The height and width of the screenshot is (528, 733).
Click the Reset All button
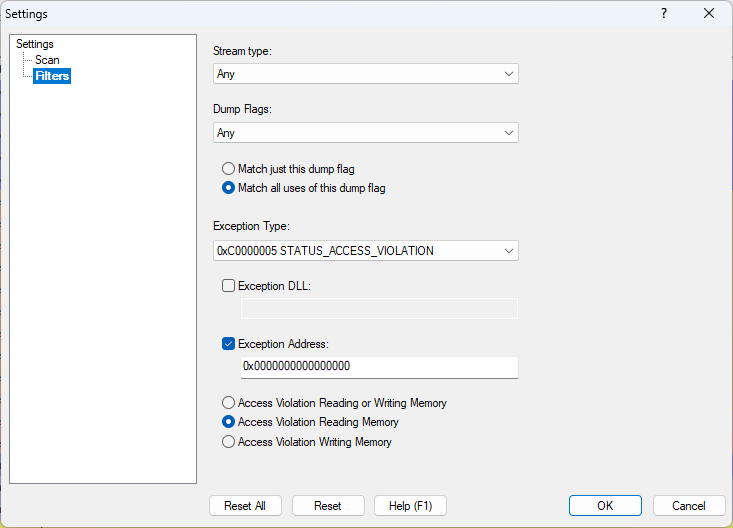pyautogui.click(x=245, y=506)
